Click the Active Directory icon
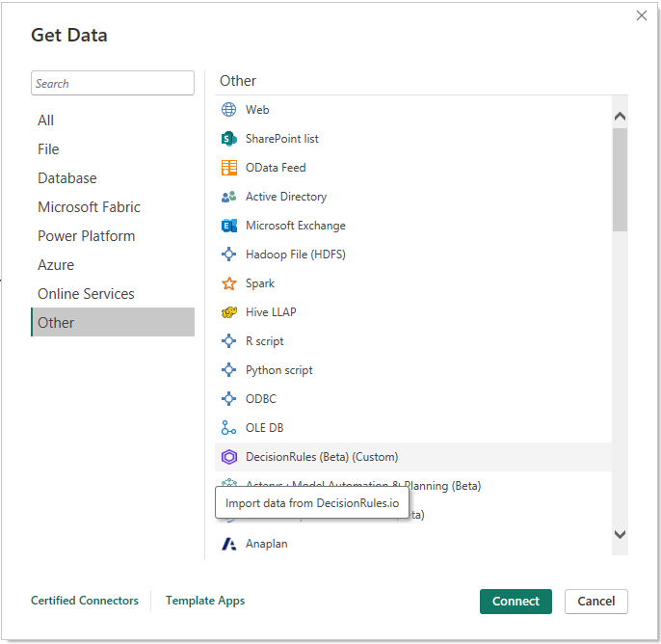Screen dimensions: 661x644 pyautogui.click(x=228, y=197)
